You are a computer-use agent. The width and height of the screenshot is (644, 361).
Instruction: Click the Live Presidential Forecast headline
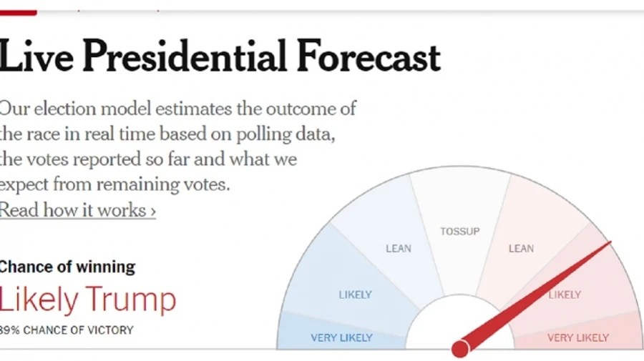220,57
